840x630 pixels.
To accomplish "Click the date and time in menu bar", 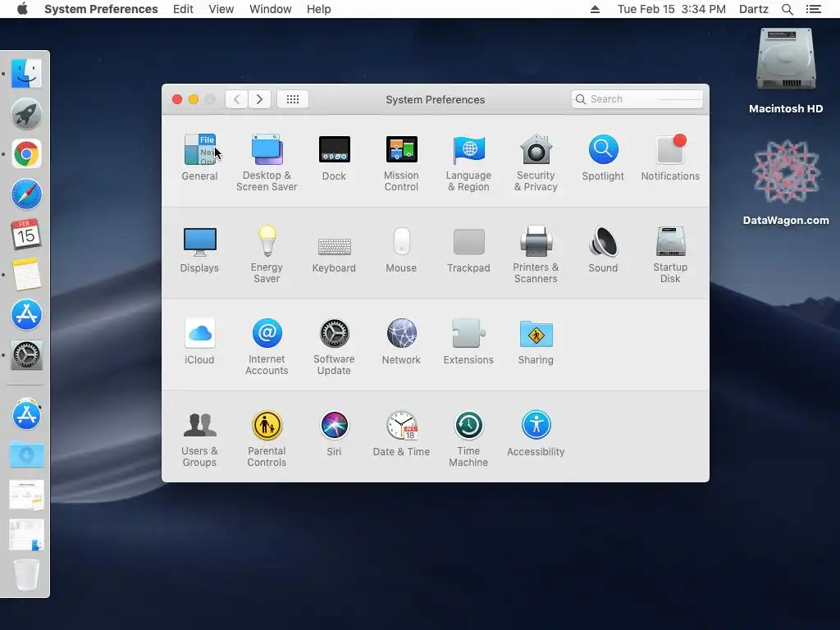I will tap(672, 9).
